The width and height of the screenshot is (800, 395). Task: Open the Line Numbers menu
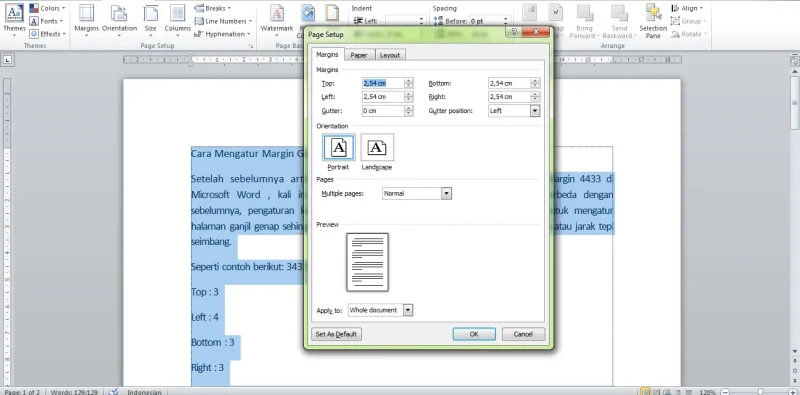(x=223, y=21)
